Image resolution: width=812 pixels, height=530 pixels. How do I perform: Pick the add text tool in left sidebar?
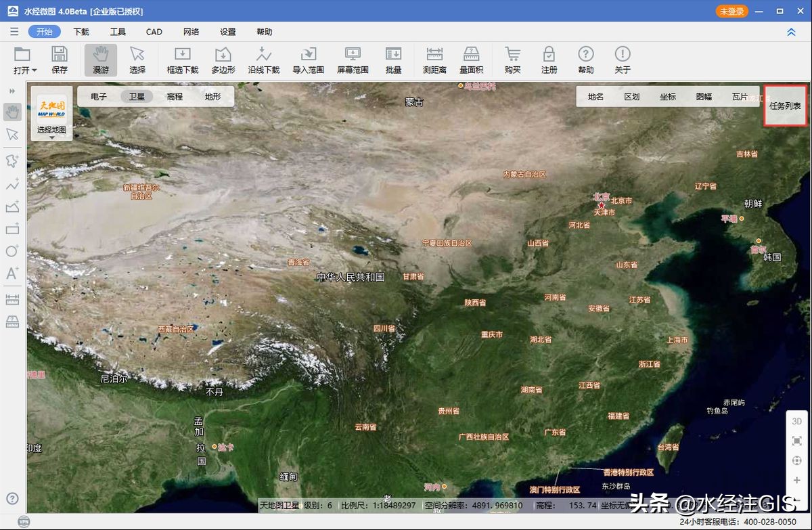[12, 273]
